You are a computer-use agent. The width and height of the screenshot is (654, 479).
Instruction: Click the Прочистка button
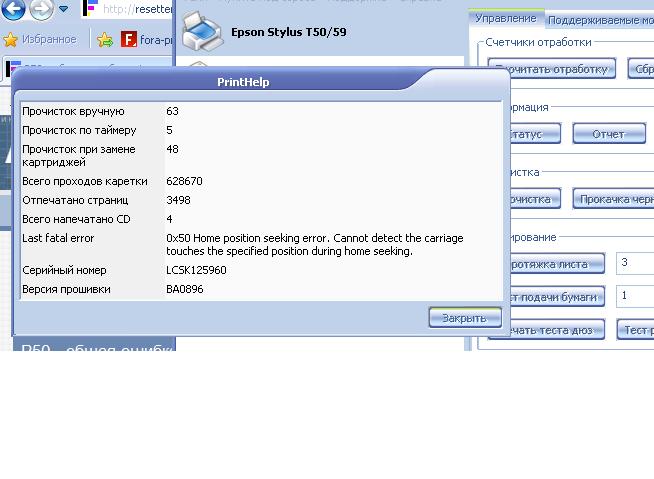(x=535, y=199)
